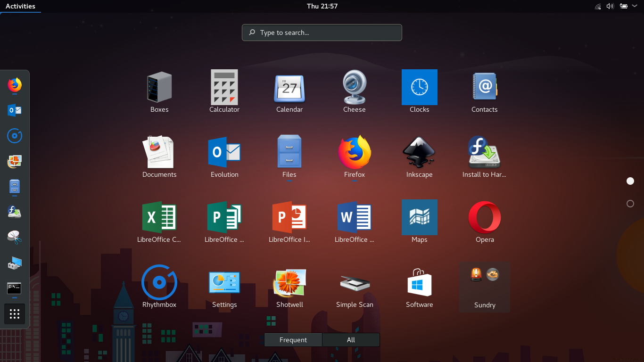This screenshot has width=644, height=362.
Task: Switch to the Frequent apps view
Action: click(x=293, y=340)
